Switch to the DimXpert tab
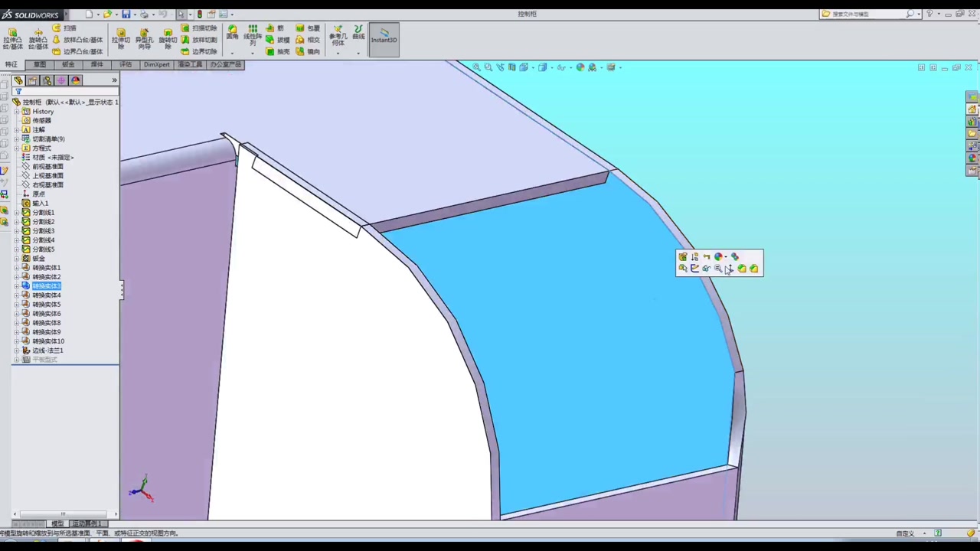Screen dimensions: 980x551 (157, 64)
